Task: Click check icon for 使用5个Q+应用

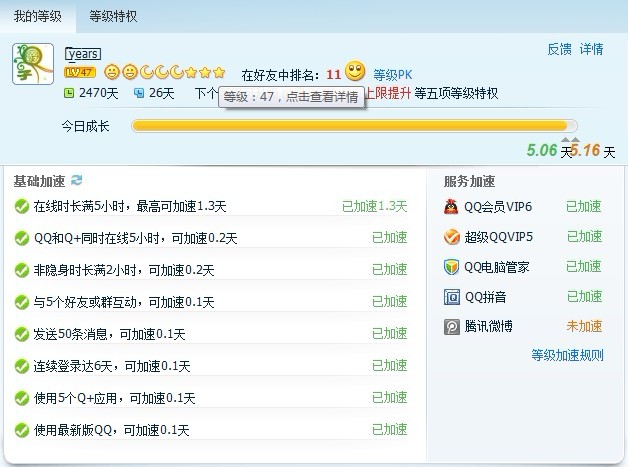Action: (22, 399)
